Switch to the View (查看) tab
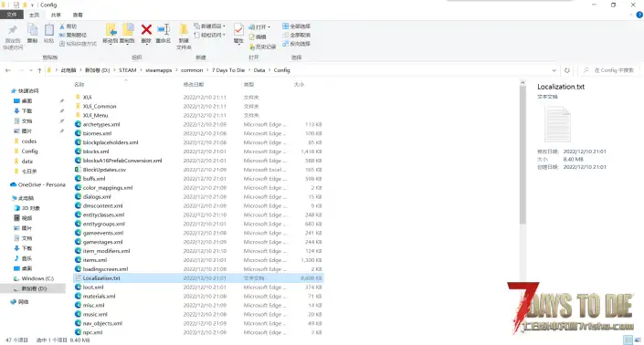Viewport: 644px width, 345px height. tap(78, 15)
